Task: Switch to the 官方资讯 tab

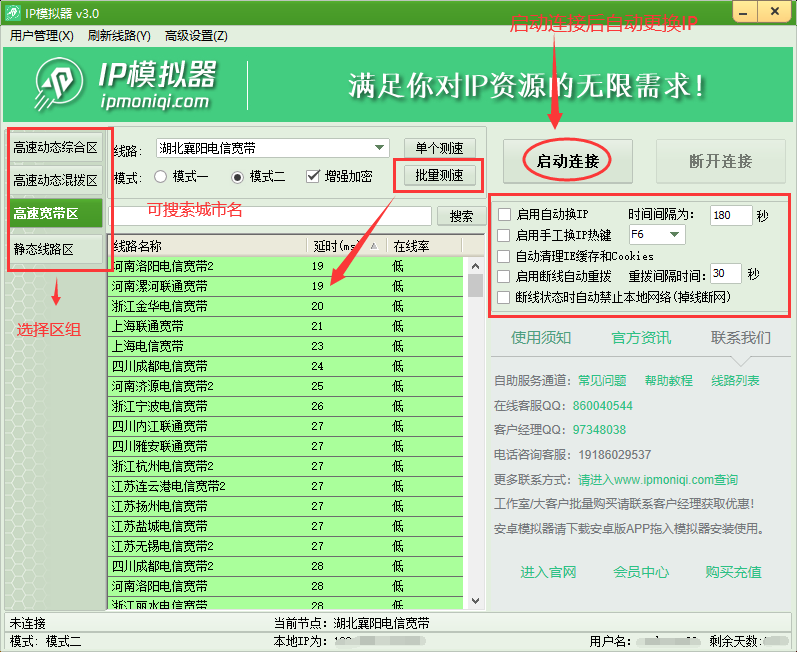Action: point(641,338)
